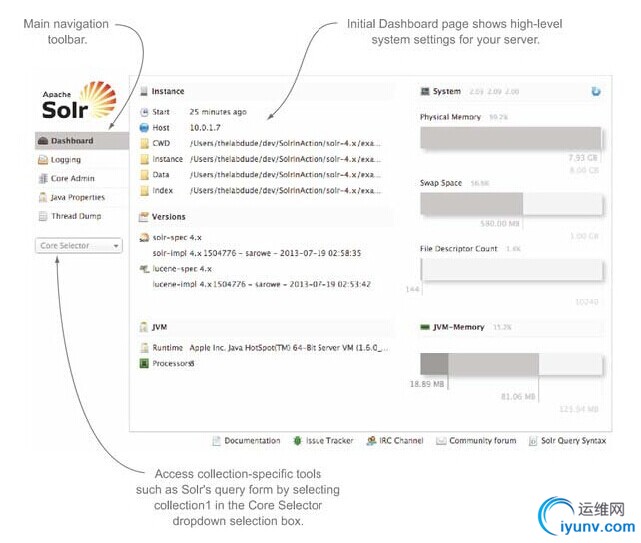The width and height of the screenshot is (641, 543).
Task: Click the Physical Memory usage bar
Action: pyautogui.click(x=511, y=138)
